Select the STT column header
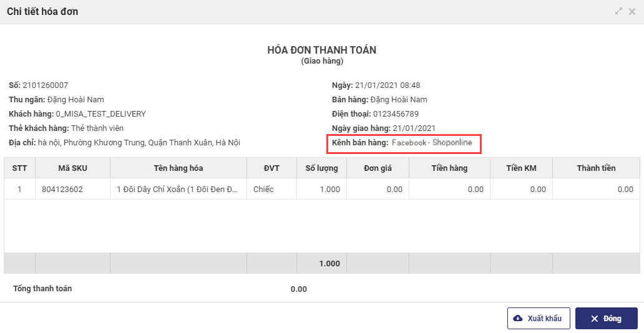Screen dimensions: 644x333 click(x=20, y=168)
